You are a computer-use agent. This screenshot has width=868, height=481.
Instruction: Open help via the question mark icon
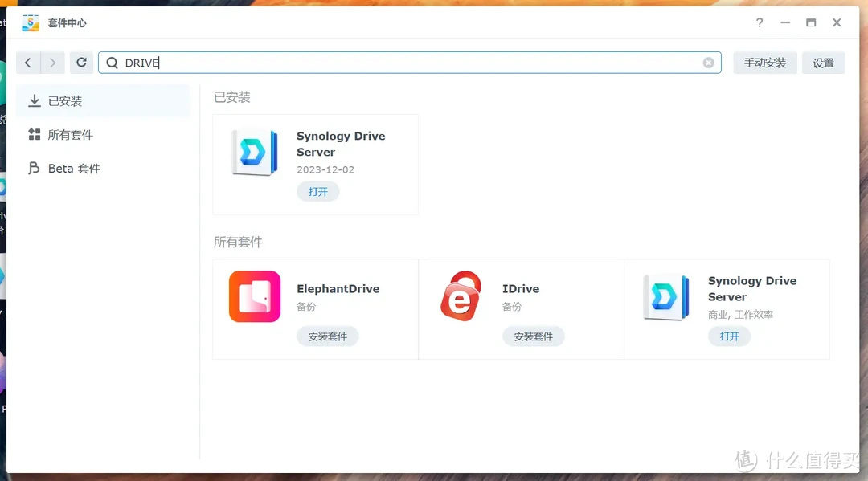tap(759, 23)
